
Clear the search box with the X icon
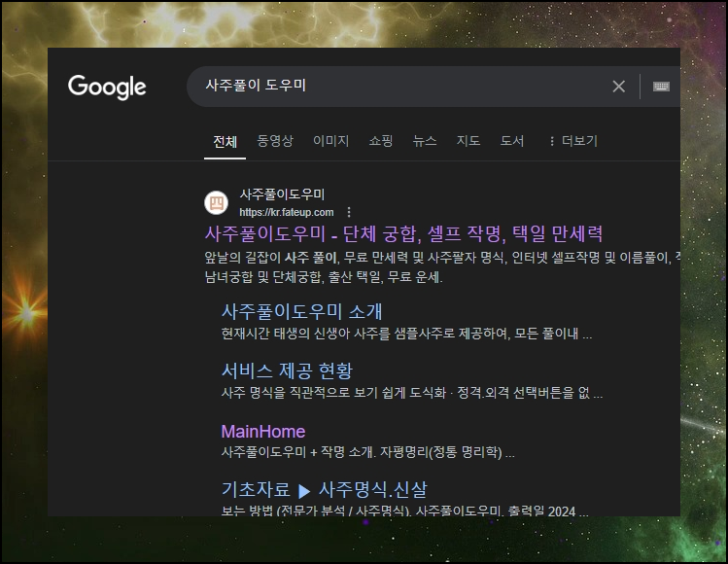pos(618,87)
